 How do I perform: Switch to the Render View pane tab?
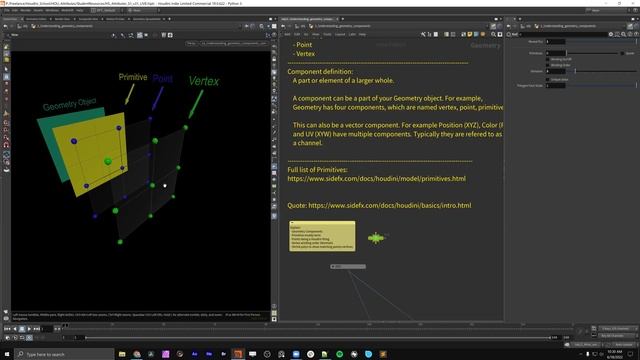tap(62, 19)
